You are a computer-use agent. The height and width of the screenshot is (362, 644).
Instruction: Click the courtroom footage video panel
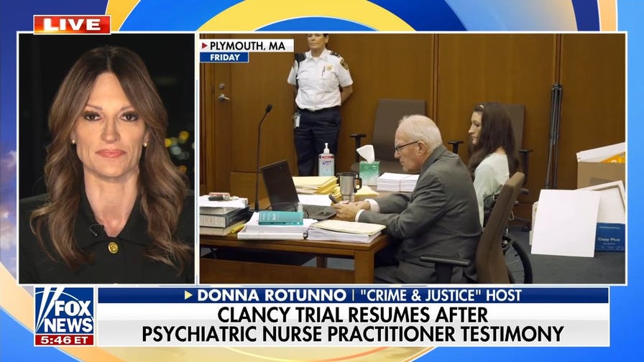(413, 159)
